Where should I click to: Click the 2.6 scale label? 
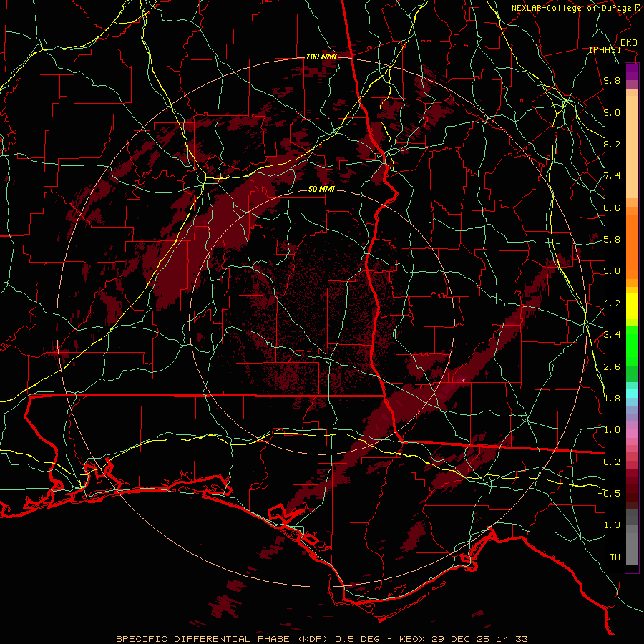(x=612, y=367)
